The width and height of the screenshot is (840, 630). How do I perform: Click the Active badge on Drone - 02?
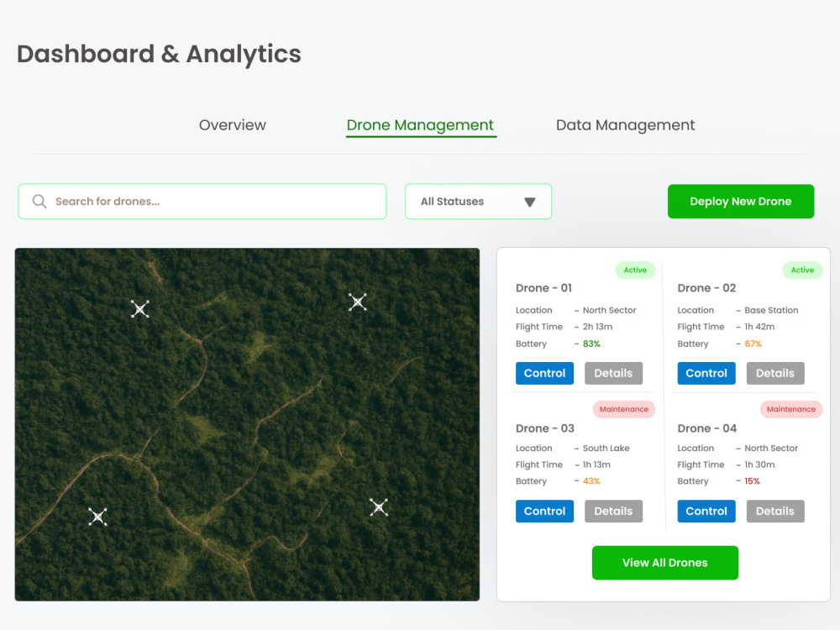tap(802, 270)
